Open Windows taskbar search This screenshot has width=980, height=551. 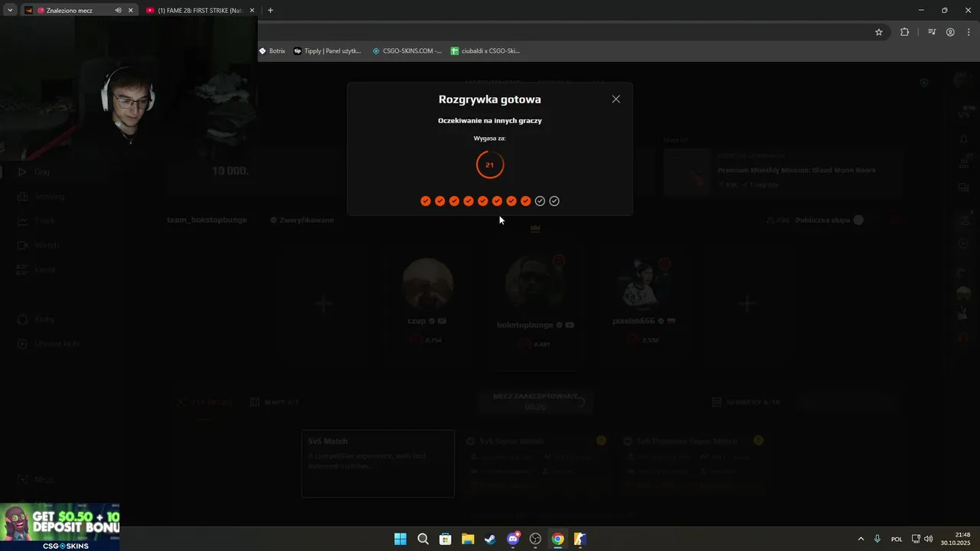[423, 539]
